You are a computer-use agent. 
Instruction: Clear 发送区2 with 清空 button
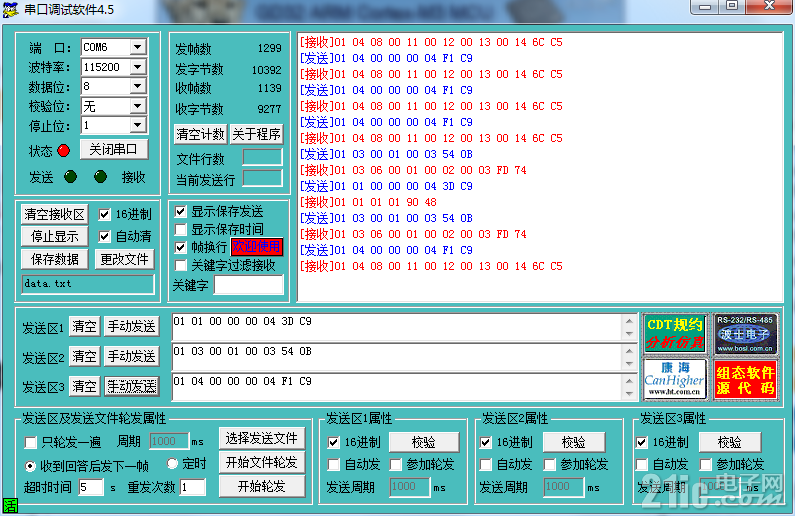coord(84,356)
